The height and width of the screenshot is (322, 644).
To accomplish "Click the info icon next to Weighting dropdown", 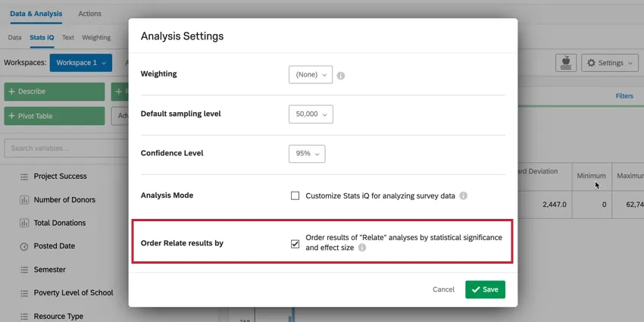I will pyautogui.click(x=341, y=76).
